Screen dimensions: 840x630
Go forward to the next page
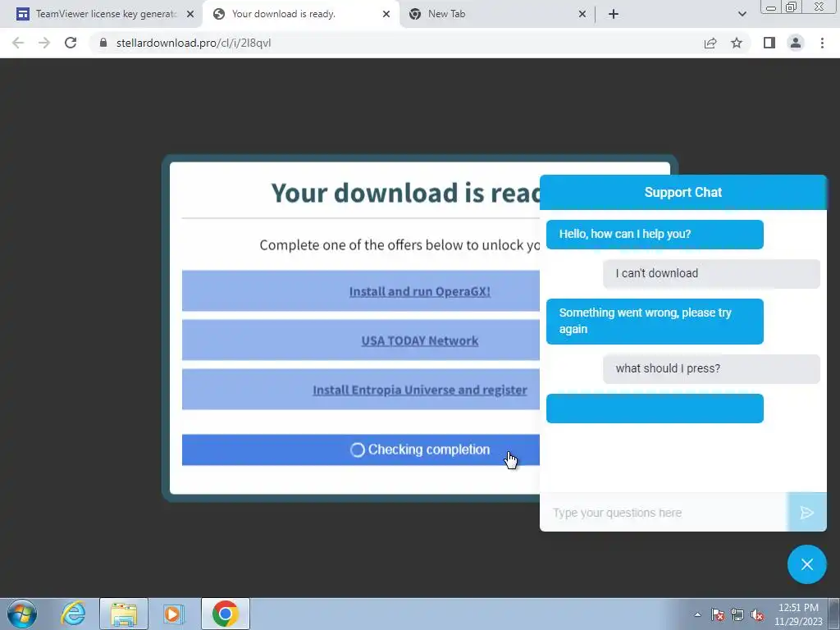[44, 43]
